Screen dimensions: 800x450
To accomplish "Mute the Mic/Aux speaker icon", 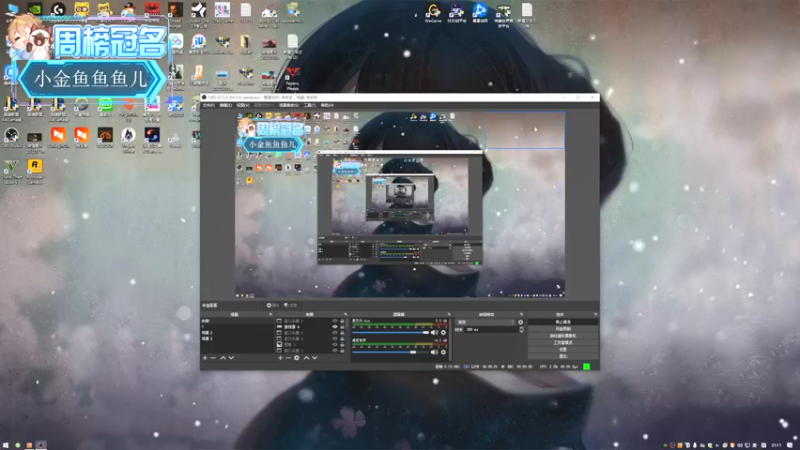I will (434, 332).
